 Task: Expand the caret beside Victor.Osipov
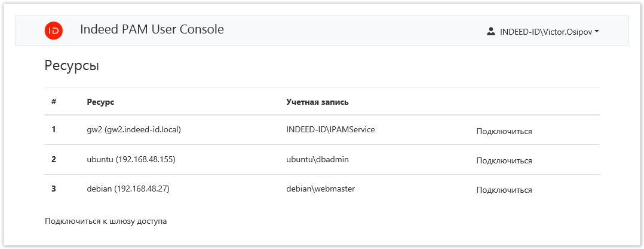(x=597, y=31)
